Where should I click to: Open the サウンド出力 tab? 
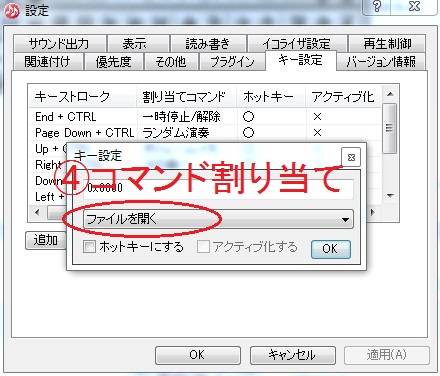pyautogui.click(x=59, y=44)
